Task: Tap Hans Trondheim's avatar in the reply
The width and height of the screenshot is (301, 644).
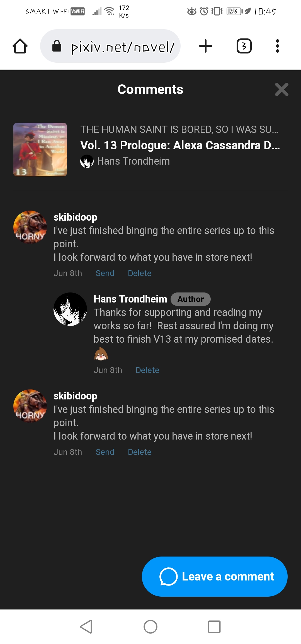Action: [70, 309]
